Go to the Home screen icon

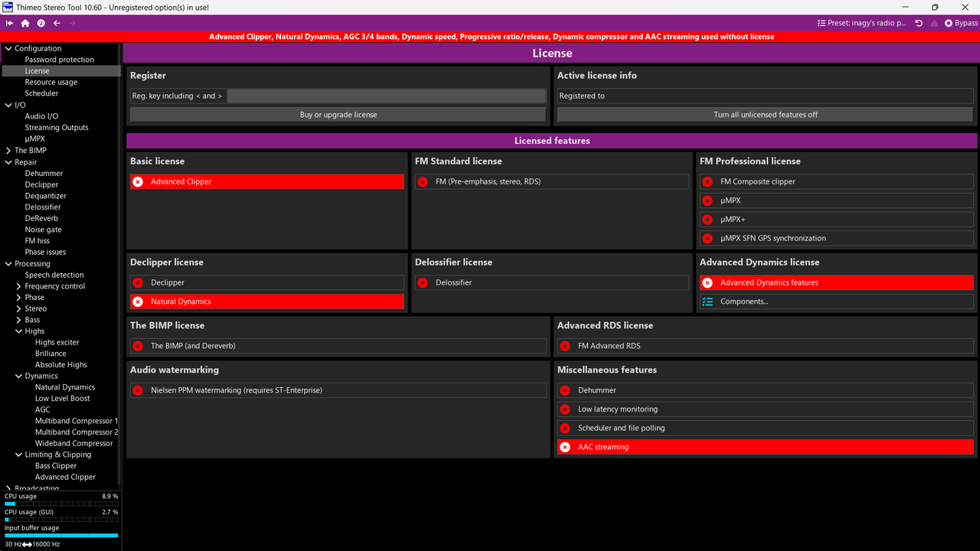point(25,23)
